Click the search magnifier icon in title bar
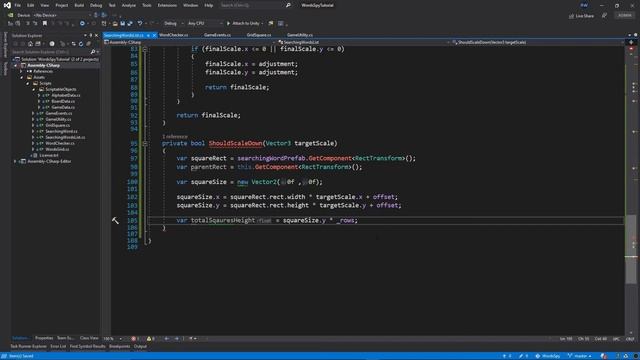The height and width of the screenshot is (360, 640). click(288, 5)
